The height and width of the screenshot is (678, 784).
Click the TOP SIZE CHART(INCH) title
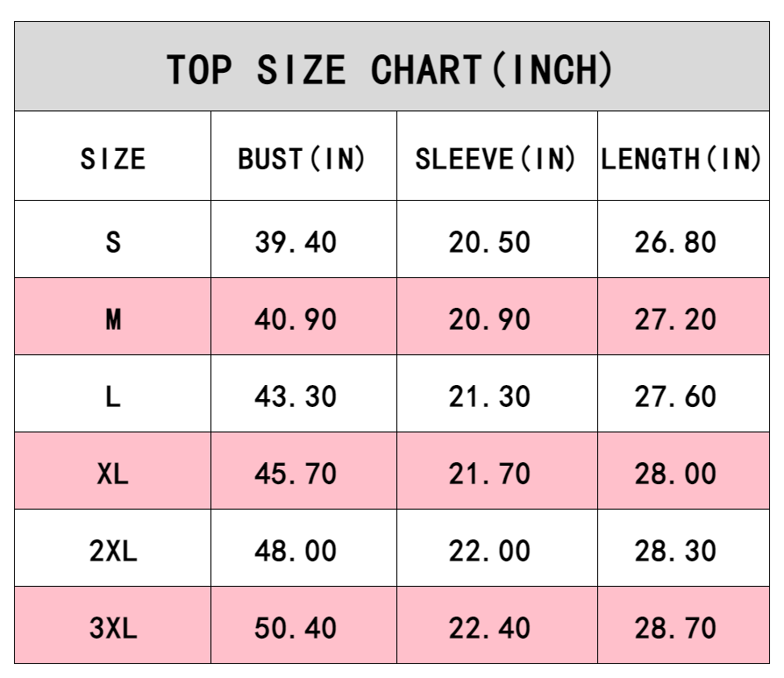pos(390,69)
